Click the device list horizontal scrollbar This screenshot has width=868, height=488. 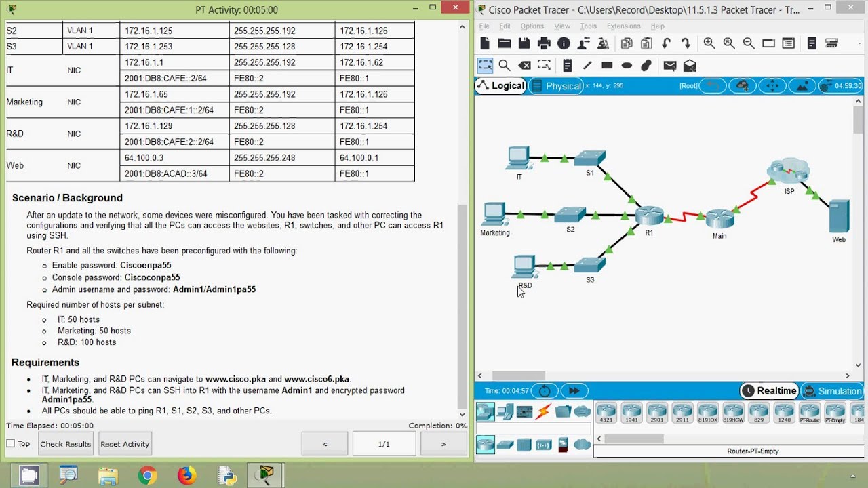(634, 439)
